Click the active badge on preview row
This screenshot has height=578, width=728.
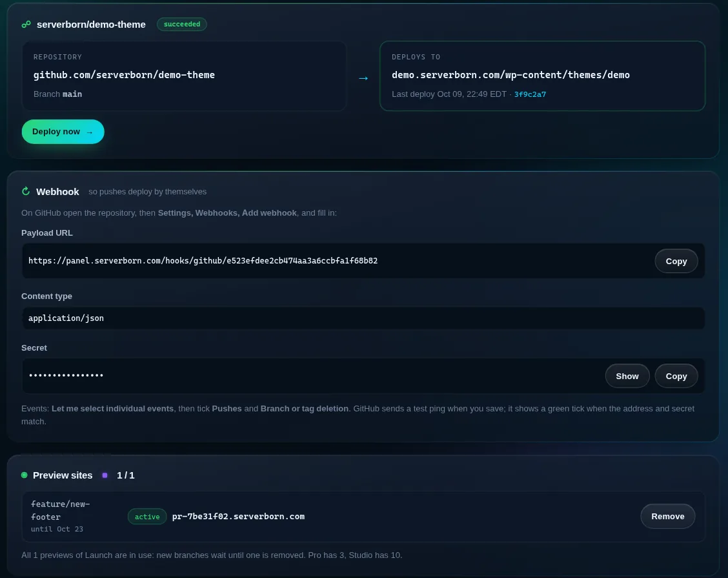147,517
